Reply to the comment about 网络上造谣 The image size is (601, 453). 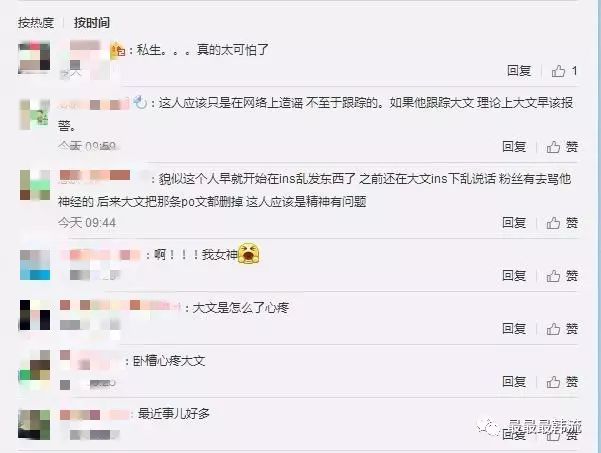[x=514, y=146]
